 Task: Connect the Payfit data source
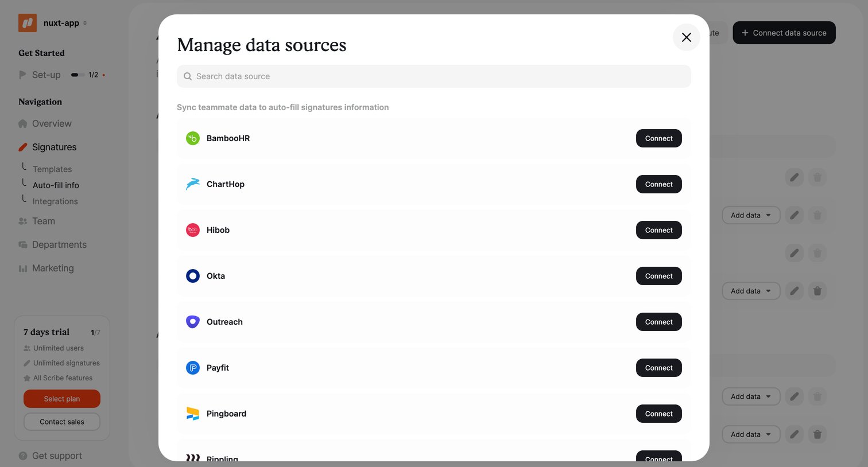coord(658,368)
